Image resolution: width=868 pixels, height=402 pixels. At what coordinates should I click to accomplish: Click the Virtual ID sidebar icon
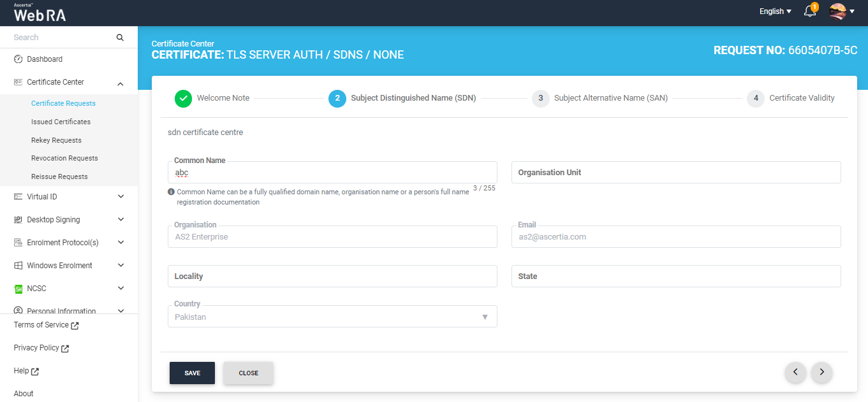click(18, 197)
